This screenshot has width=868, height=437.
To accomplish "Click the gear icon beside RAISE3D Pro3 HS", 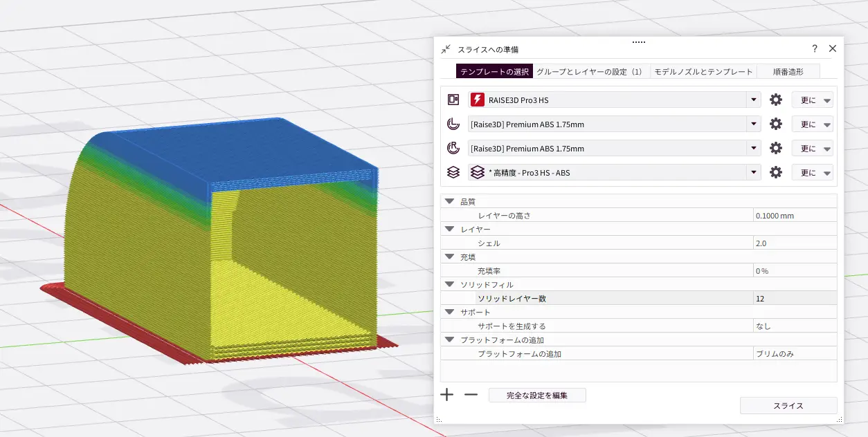I will pyautogui.click(x=776, y=100).
